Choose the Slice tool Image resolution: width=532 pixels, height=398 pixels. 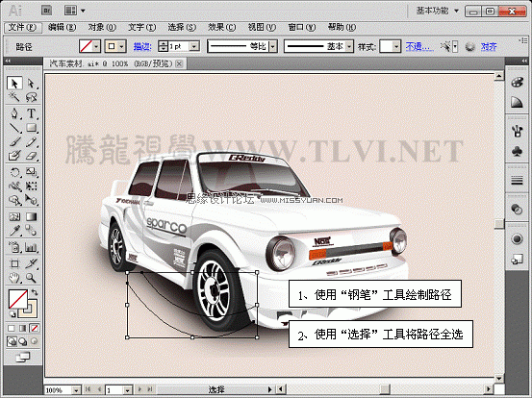click(x=31, y=263)
